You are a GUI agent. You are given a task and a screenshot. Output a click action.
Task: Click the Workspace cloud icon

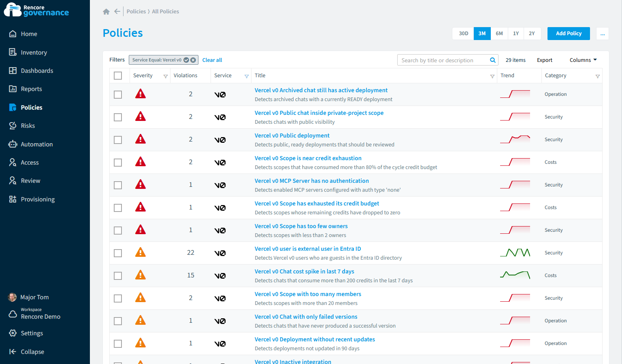click(13, 314)
